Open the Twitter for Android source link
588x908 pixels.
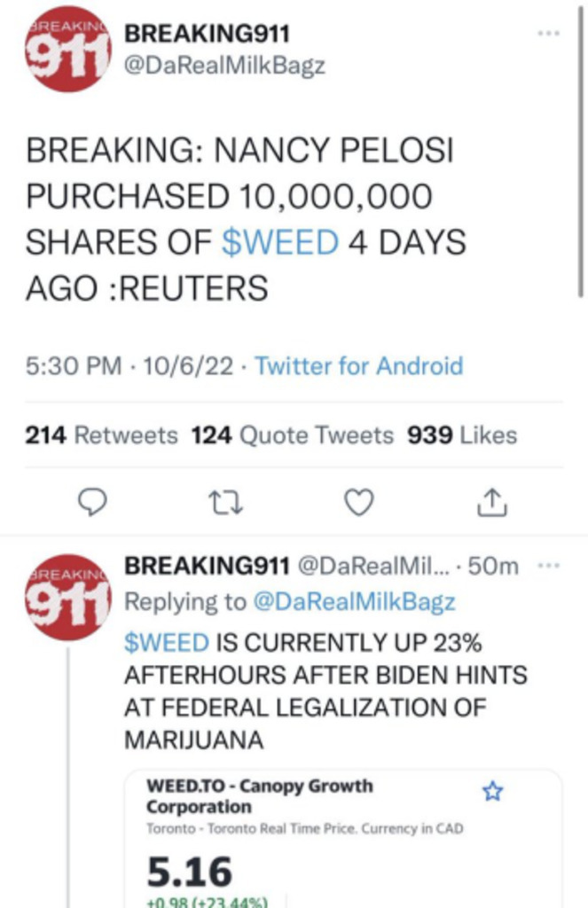[x=359, y=365]
